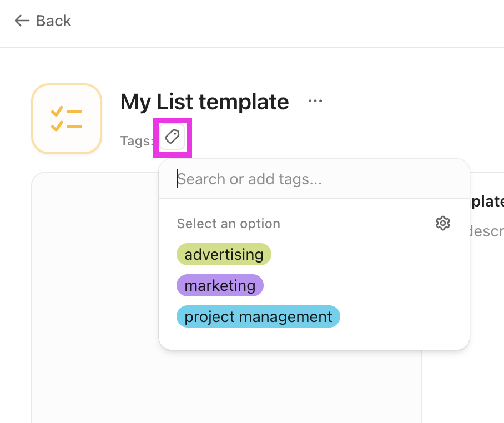504x423 pixels.
Task: Select the marketing tag option
Action: [220, 285]
